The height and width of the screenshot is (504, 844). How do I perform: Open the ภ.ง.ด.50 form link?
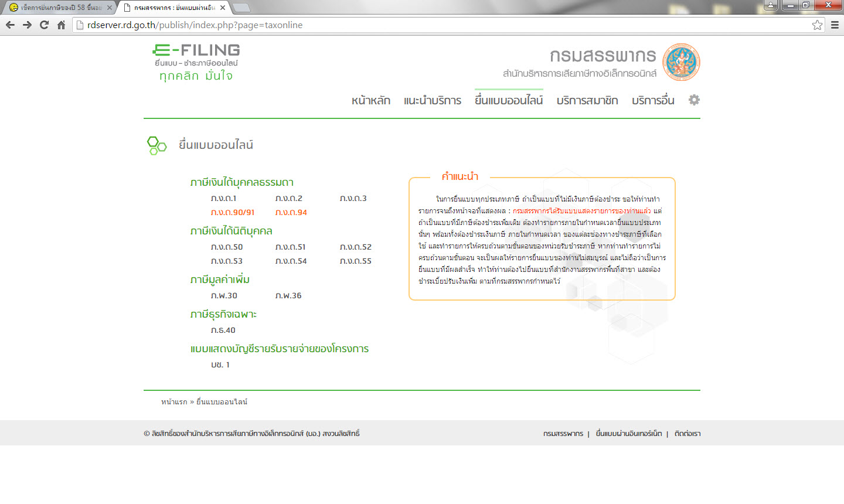[227, 247]
